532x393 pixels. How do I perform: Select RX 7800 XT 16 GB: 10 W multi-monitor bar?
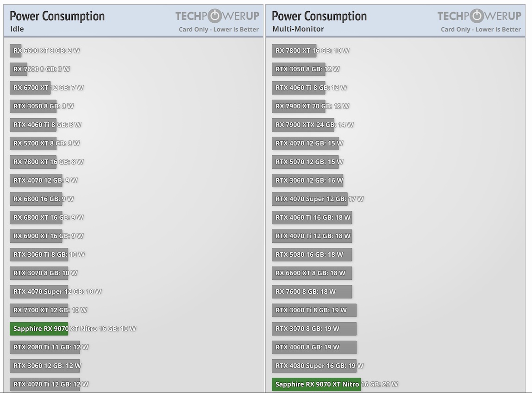(x=294, y=51)
